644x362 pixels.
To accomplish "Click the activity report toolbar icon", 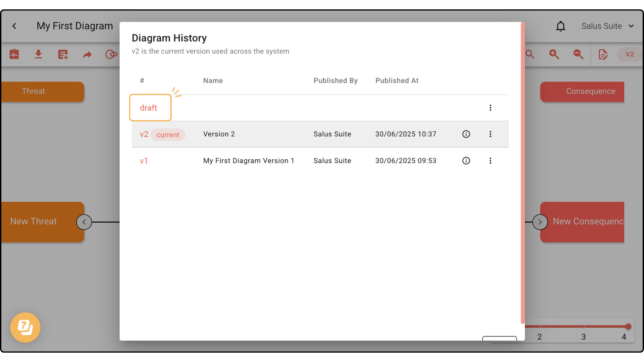I will (14, 54).
